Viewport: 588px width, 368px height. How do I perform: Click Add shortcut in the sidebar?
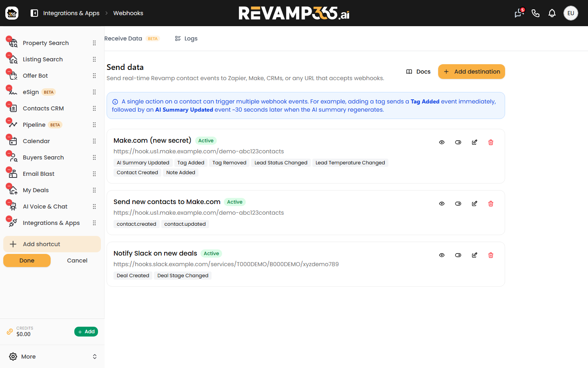click(x=52, y=244)
